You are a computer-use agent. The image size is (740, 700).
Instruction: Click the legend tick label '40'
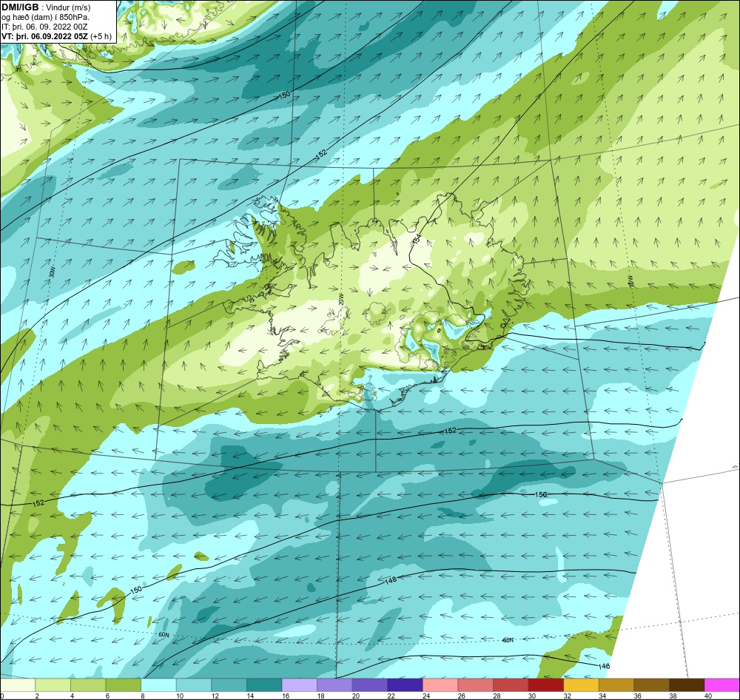708,696
